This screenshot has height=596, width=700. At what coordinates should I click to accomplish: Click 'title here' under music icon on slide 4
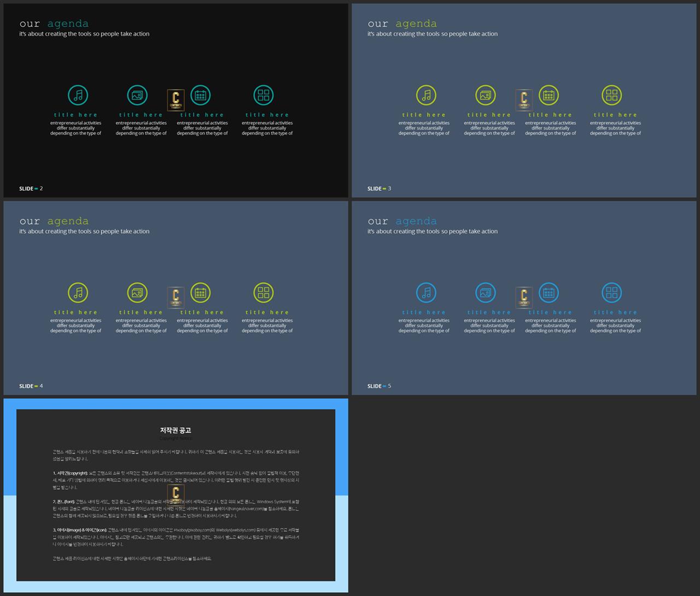tap(76, 313)
